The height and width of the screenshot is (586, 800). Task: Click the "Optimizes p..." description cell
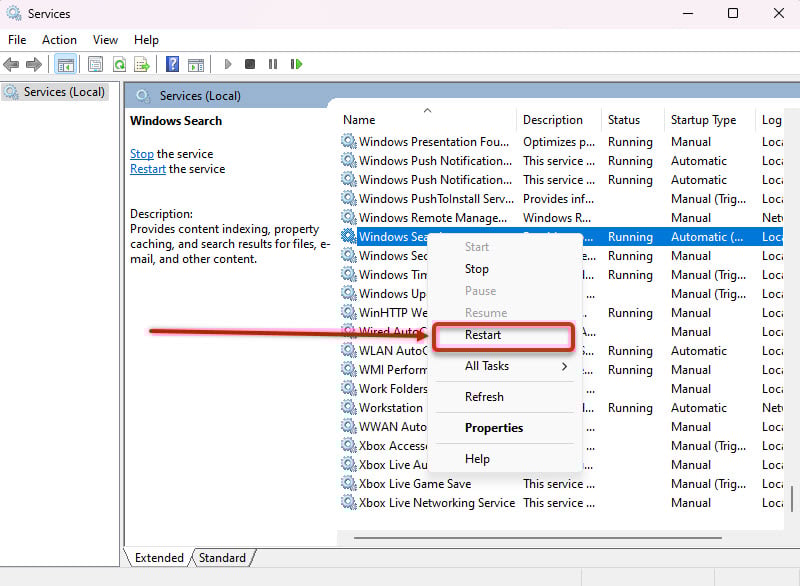[559, 142]
